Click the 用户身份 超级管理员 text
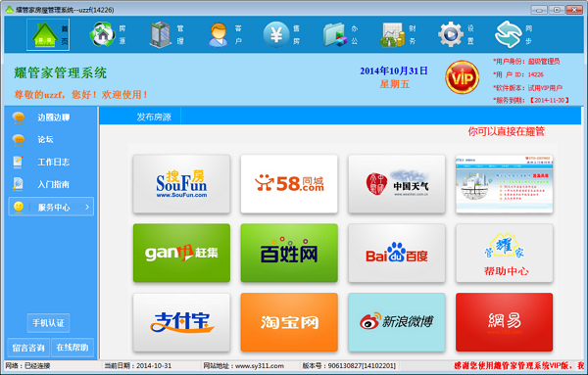Viewport: 588px width, 375px height. pos(526,62)
